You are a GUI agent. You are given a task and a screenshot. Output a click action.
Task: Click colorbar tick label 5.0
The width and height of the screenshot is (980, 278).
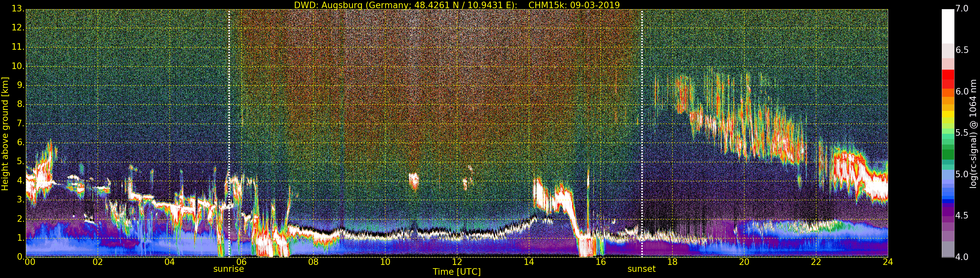[962, 174]
